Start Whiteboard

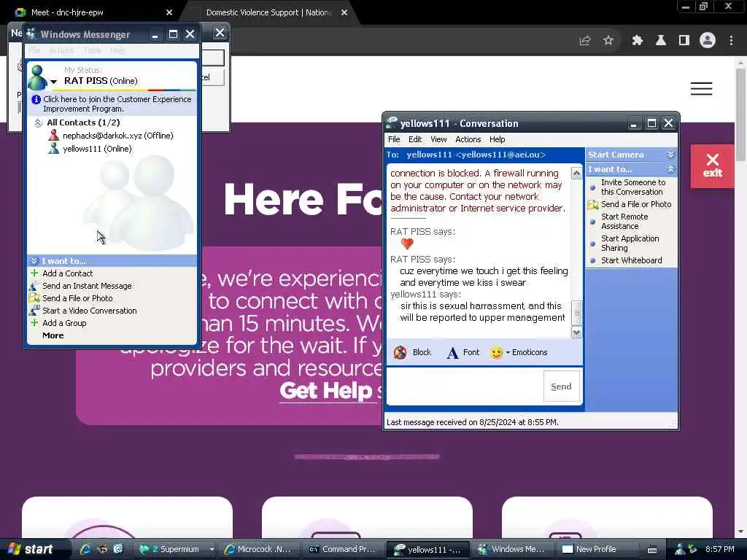click(x=631, y=260)
